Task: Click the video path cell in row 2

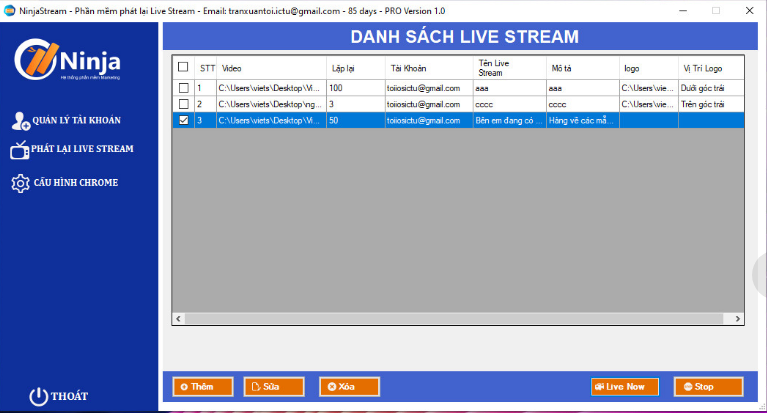Action: 271,104
